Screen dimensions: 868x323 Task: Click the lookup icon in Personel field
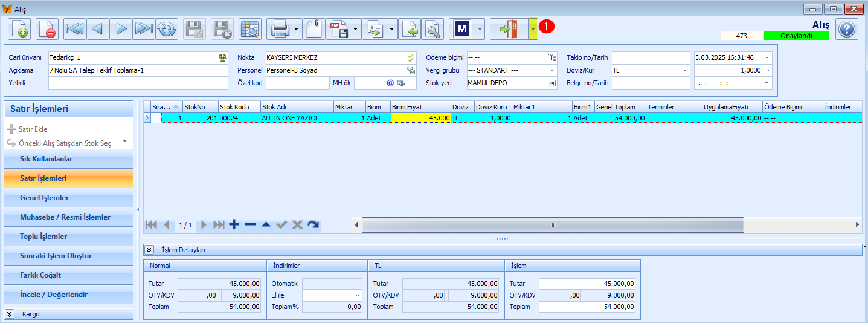coord(411,70)
